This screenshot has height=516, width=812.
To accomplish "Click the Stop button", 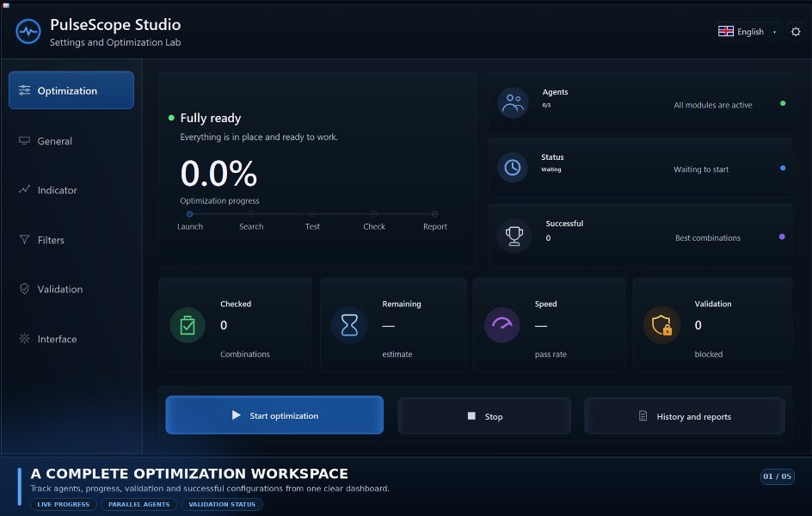I will 484,416.
